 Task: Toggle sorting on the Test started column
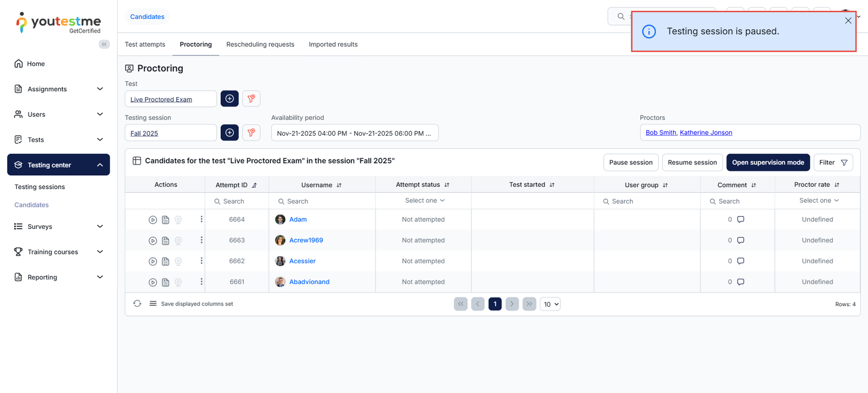552,185
